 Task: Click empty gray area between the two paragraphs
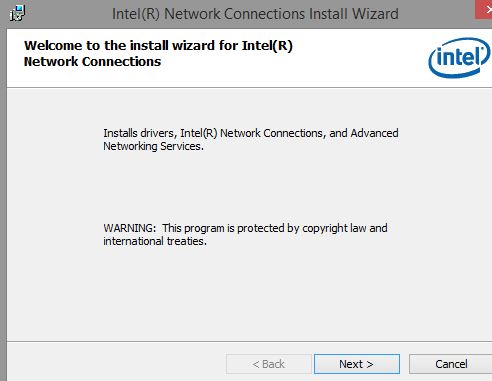(x=250, y=188)
